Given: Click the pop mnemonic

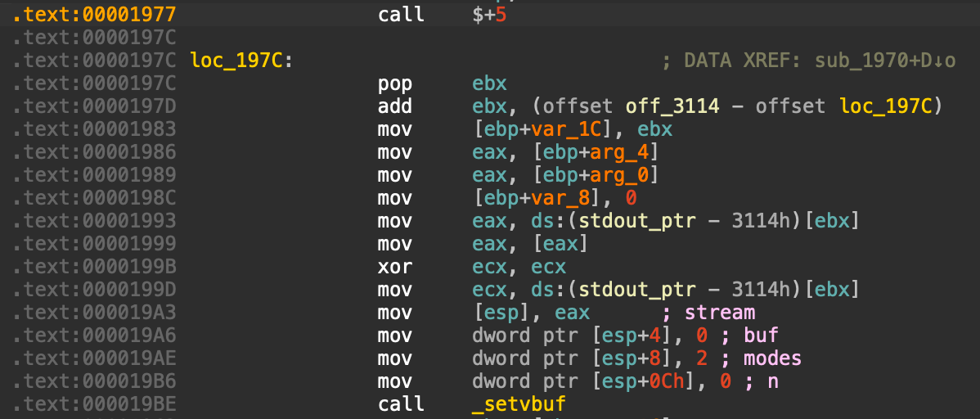Looking at the screenshot, I should (395, 83).
